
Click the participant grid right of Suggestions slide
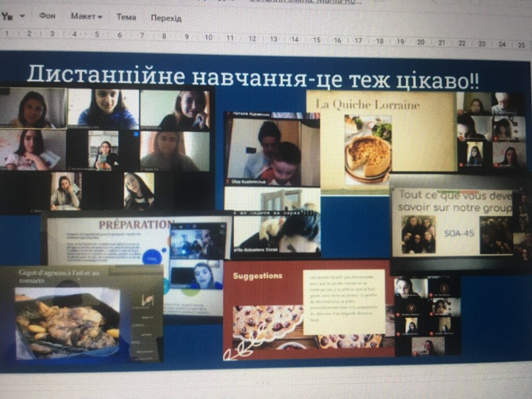pyautogui.click(x=427, y=315)
